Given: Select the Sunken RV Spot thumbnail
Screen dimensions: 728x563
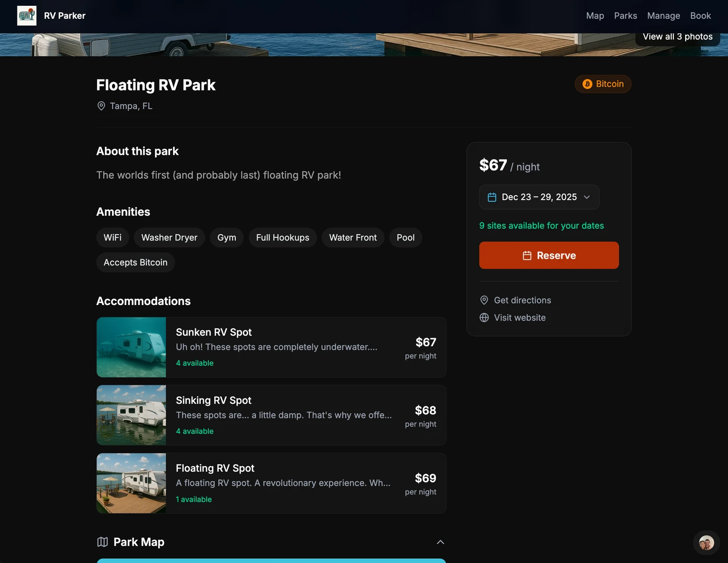Looking at the screenshot, I should click(131, 347).
